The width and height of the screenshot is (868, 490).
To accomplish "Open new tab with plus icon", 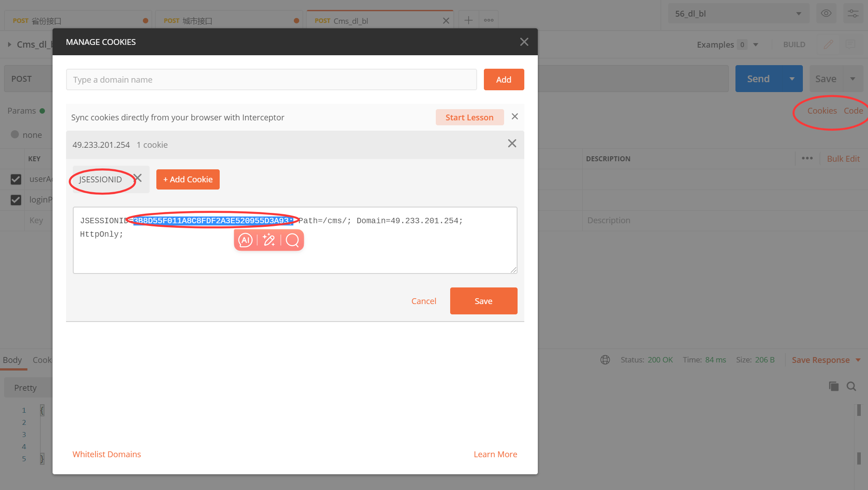I will click(x=468, y=20).
